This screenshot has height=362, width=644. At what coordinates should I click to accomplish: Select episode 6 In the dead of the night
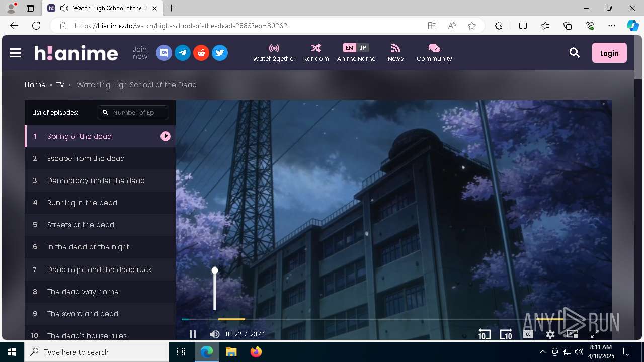(100, 247)
